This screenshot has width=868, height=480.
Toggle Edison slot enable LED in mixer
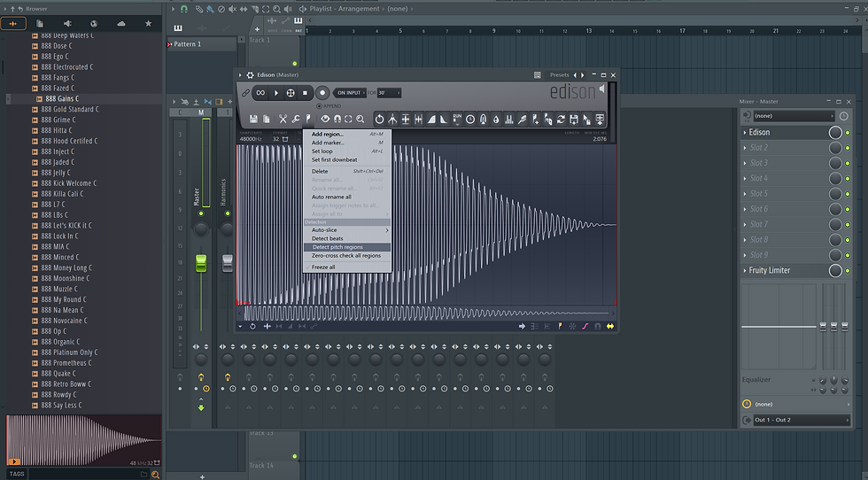847,132
